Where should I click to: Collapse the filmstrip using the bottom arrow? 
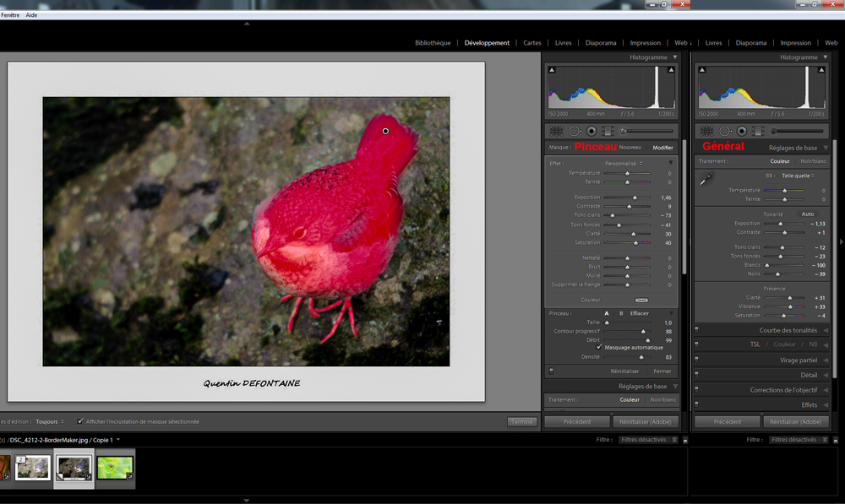[247, 501]
